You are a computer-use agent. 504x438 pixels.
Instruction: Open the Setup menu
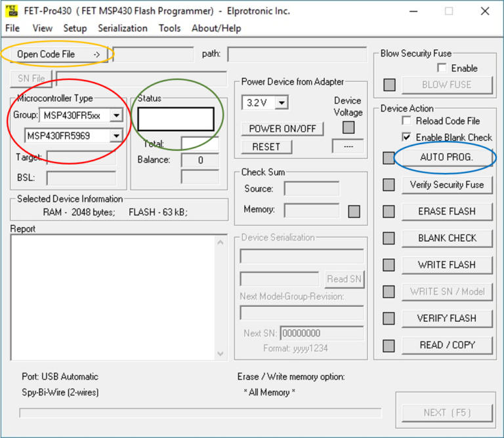75,28
